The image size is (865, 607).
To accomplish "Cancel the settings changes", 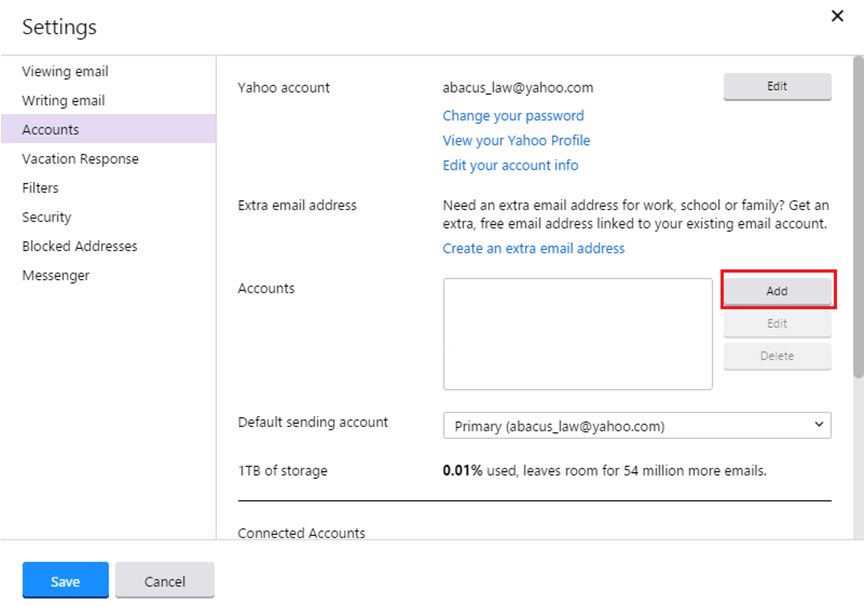I will point(164,580).
